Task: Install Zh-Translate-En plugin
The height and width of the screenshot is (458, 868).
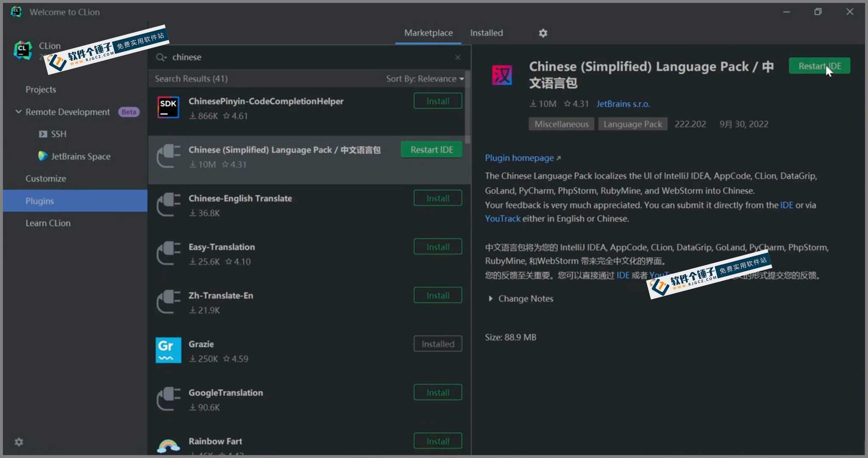Action: pos(438,295)
